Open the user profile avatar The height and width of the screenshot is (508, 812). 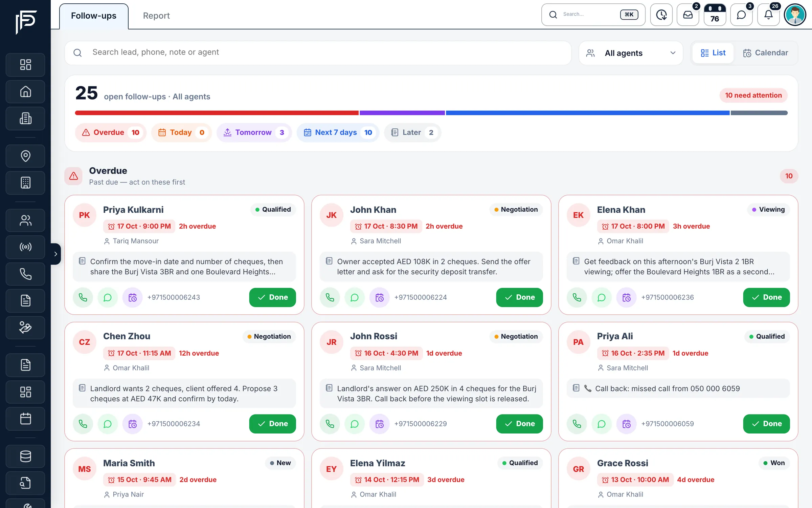[795, 15]
